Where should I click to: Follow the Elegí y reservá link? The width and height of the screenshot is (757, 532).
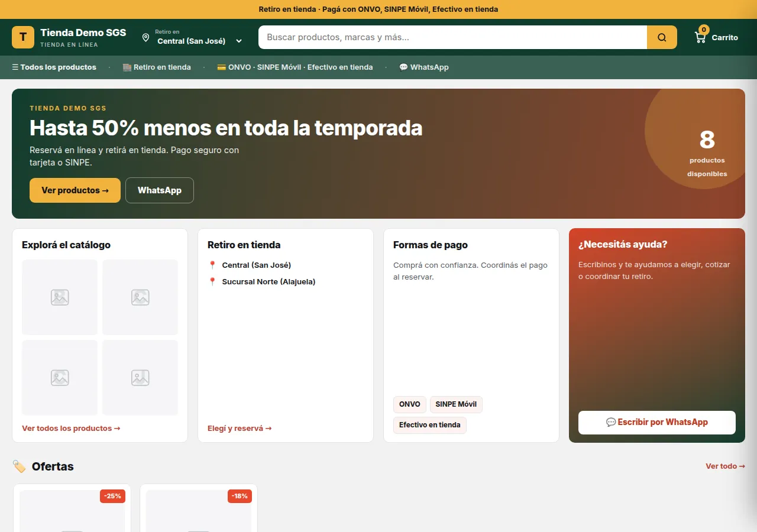240,428
